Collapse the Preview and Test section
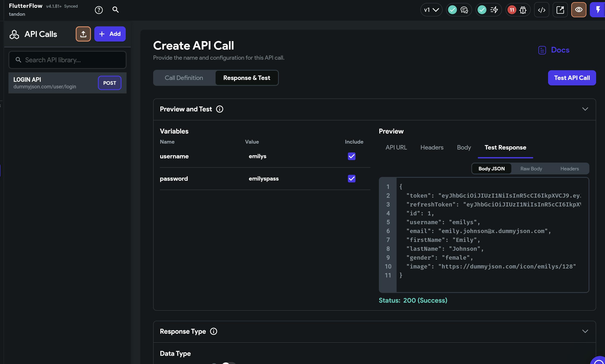This screenshot has height=364, width=605. pos(585,109)
